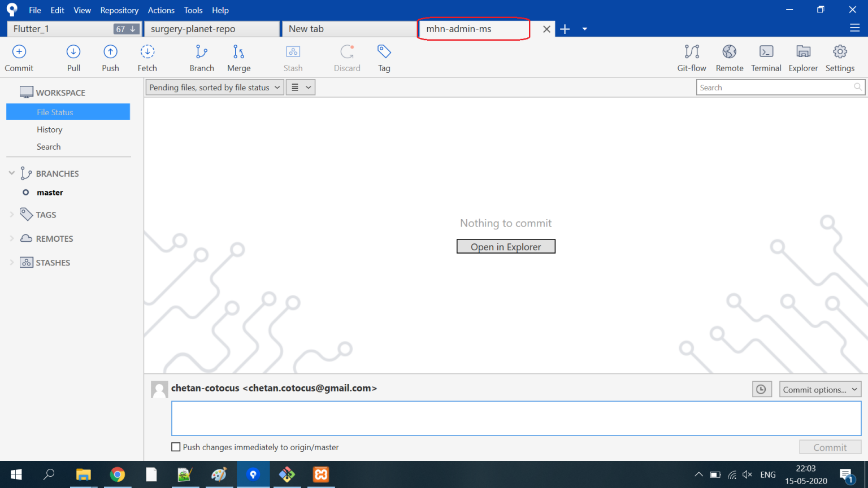Image resolution: width=868 pixels, height=488 pixels.
Task: Switch to the New tab tab
Action: [349, 29]
